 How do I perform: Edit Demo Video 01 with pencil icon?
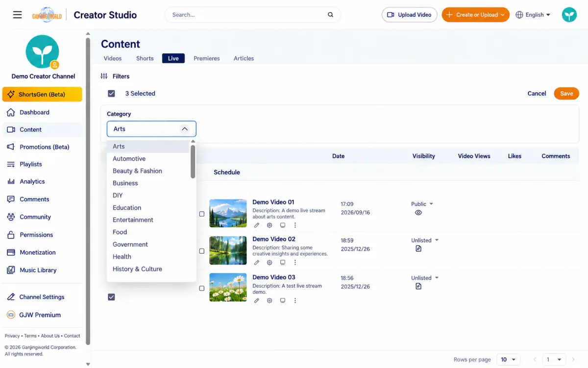[x=257, y=225]
